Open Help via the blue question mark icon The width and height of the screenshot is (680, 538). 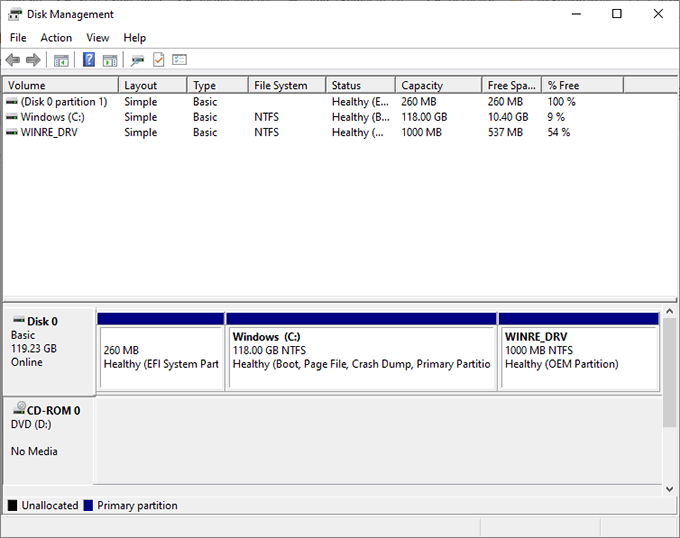click(89, 60)
